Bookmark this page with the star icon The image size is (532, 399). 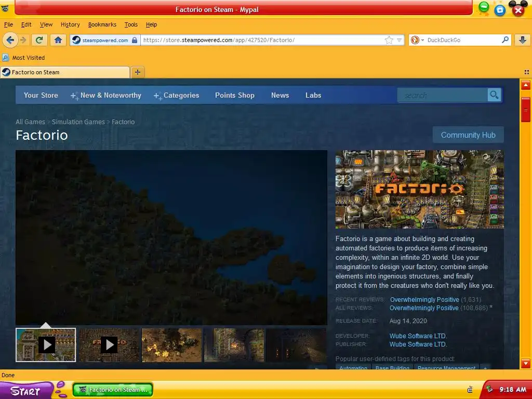point(389,40)
